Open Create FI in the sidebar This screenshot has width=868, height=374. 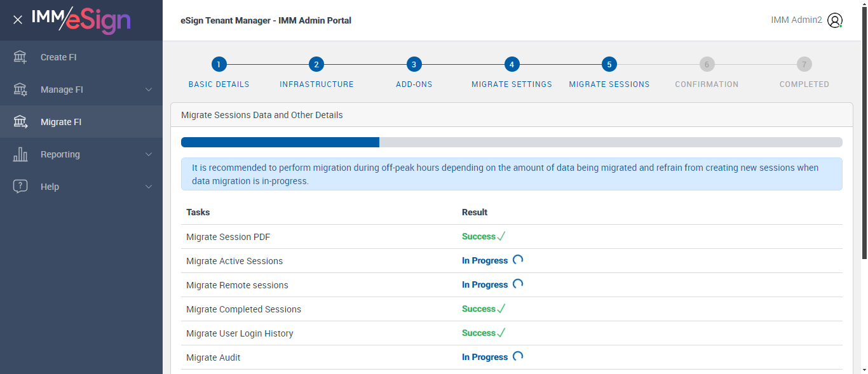coord(81,57)
